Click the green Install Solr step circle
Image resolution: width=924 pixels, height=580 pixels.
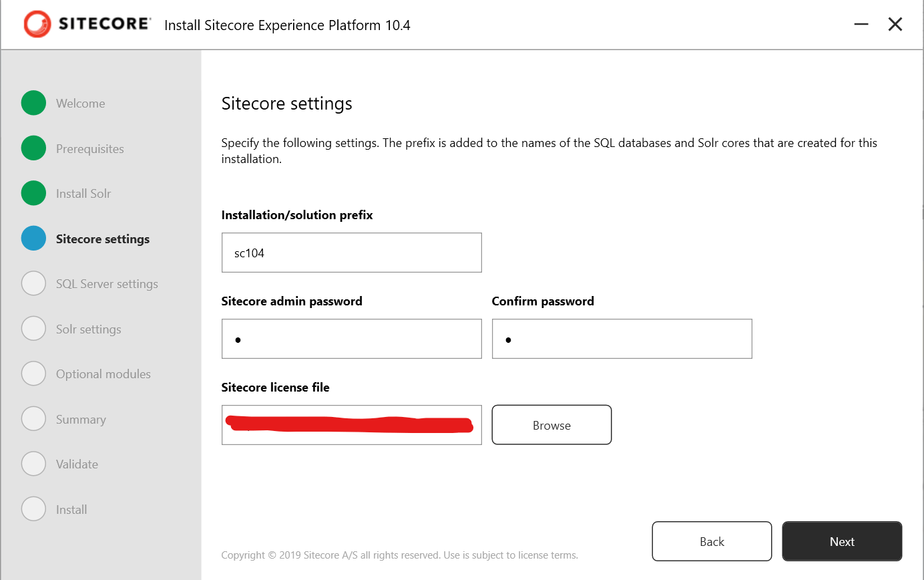pyautogui.click(x=33, y=193)
